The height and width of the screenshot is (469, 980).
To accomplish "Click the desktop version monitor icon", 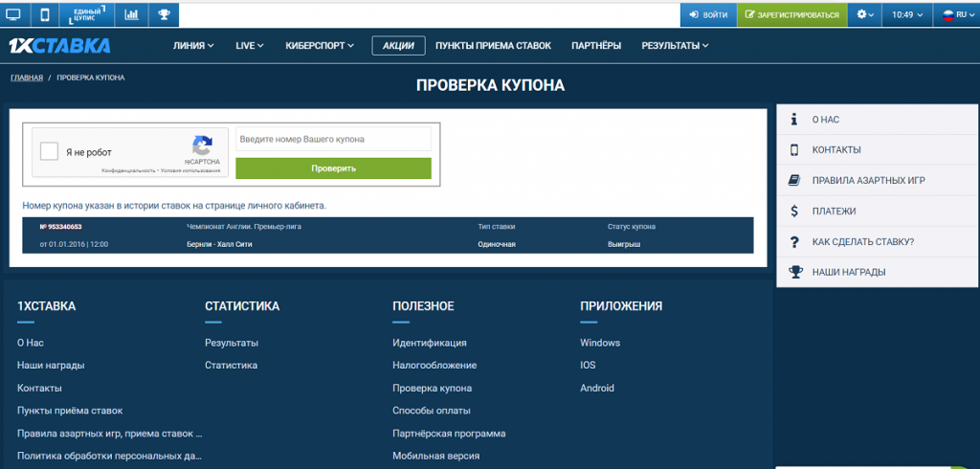I will [x=14, y=14].
